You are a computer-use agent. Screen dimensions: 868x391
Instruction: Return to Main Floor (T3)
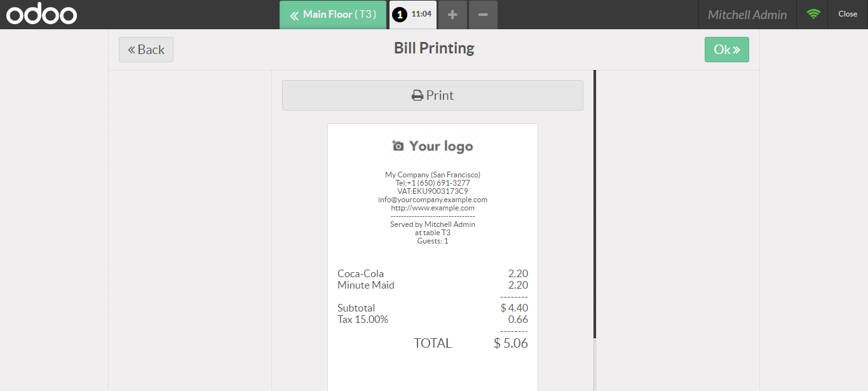333,15
